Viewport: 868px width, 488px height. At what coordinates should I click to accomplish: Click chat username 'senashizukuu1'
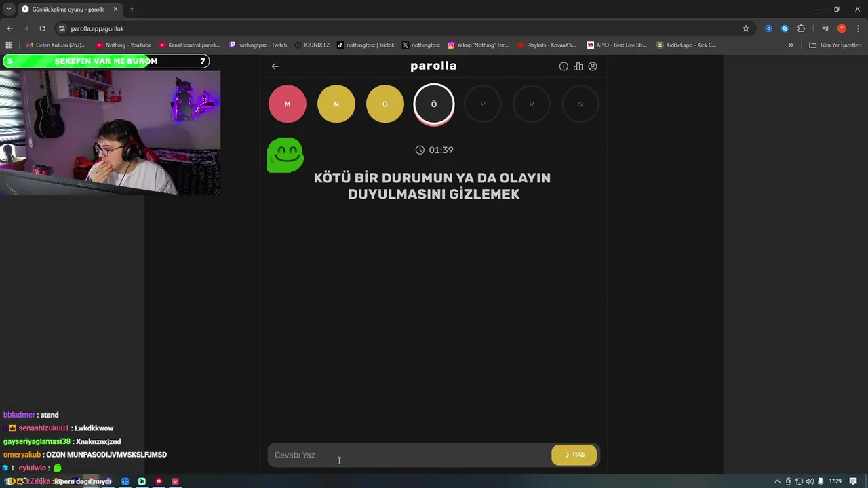click(44, 428)
